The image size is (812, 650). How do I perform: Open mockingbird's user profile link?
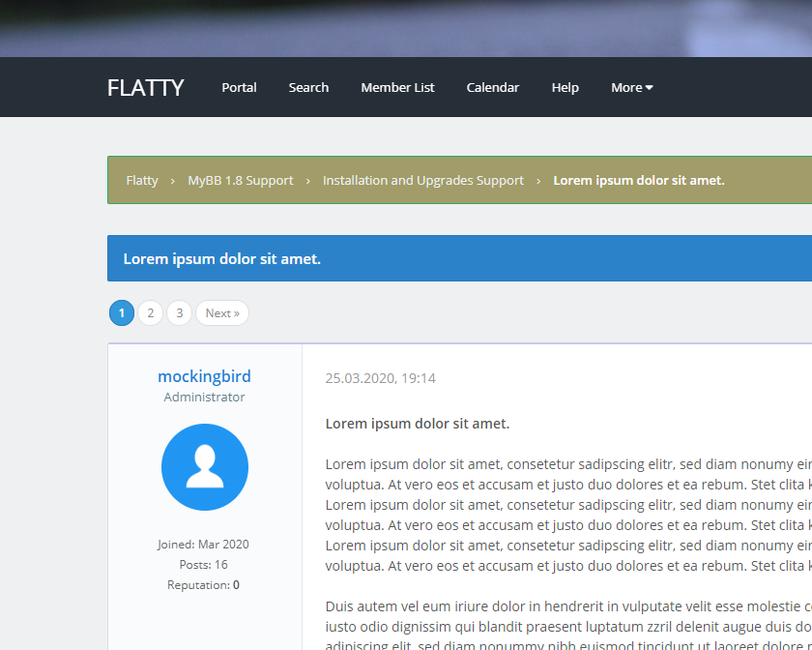(x=204, y=376)
